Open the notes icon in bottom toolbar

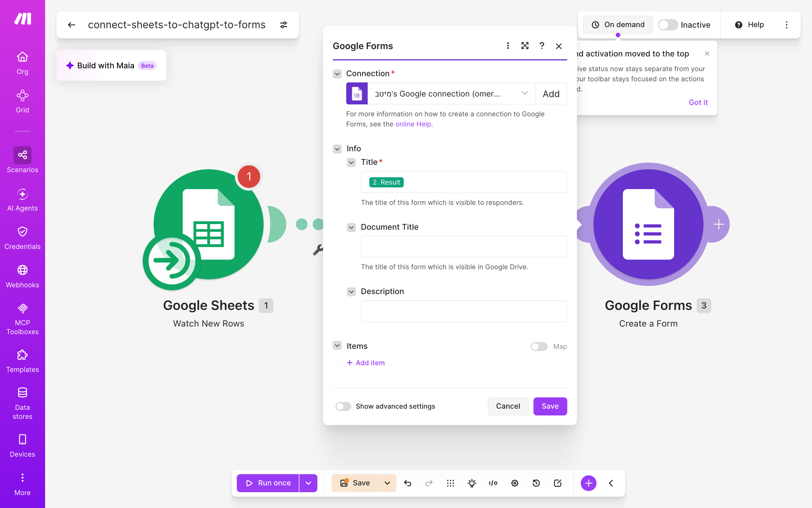[558, 483]
